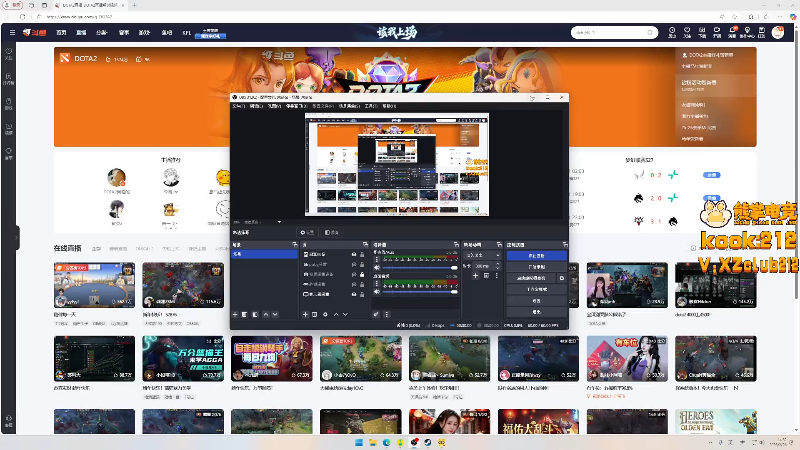
Task: Open the View menu in OBS
Action: tap(274, 106)
